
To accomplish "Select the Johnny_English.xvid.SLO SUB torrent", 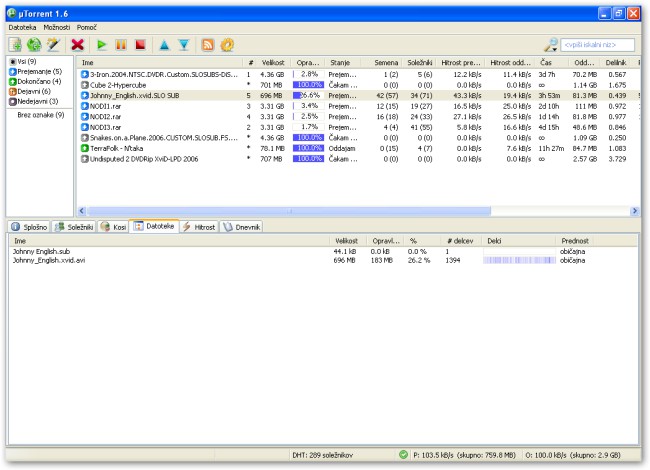I will [357, 95].
